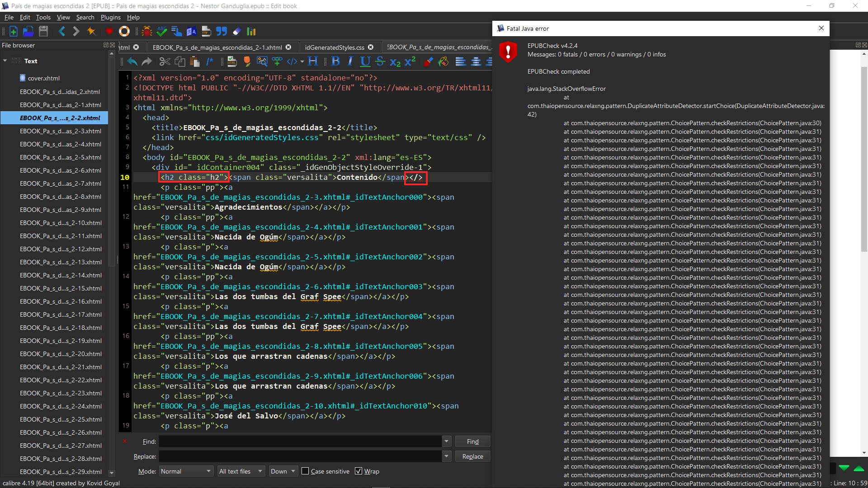The height and width of the screenshot is (488, 868).
Task: Click into the Find input field
Action: (300, 441)
